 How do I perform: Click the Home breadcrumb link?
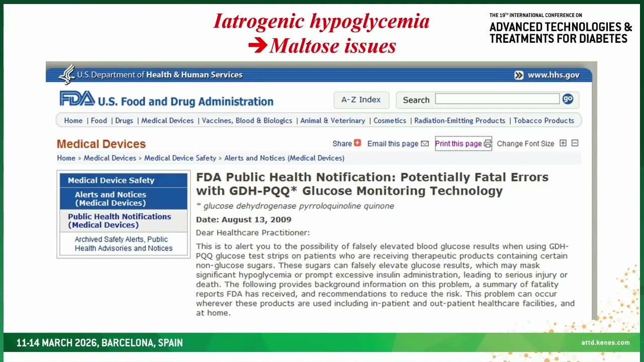coord(66,158)
